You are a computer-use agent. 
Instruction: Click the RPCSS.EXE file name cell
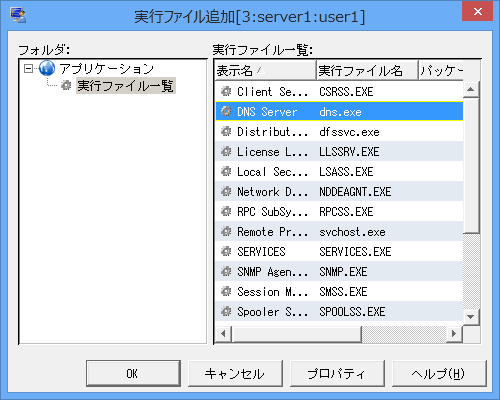click(346, 211)
